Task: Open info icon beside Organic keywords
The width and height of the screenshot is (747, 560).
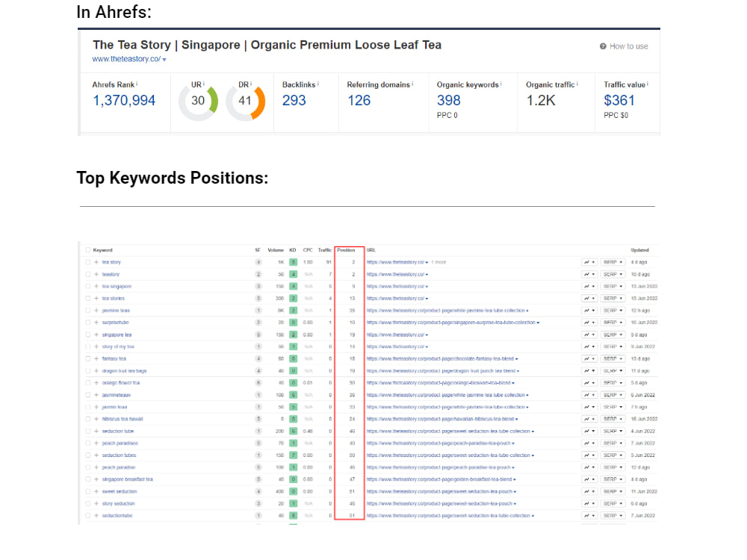Action: click(x=501, y=84)
